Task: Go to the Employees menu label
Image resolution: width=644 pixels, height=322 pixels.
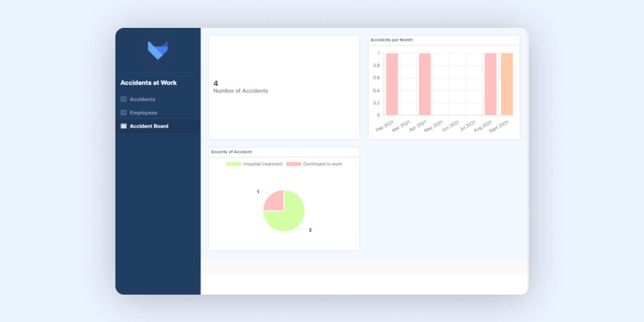Action: 143,113
